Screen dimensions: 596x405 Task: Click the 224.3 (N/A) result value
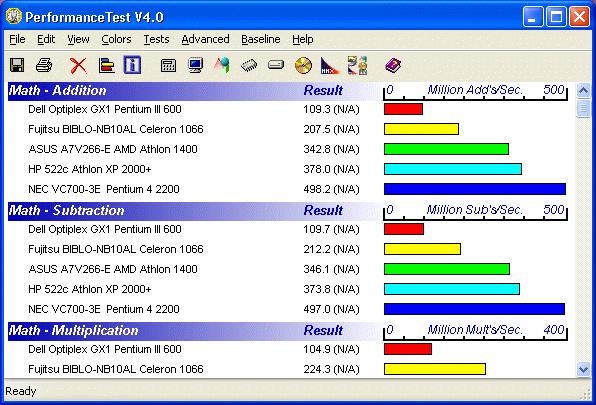point(331,369)
